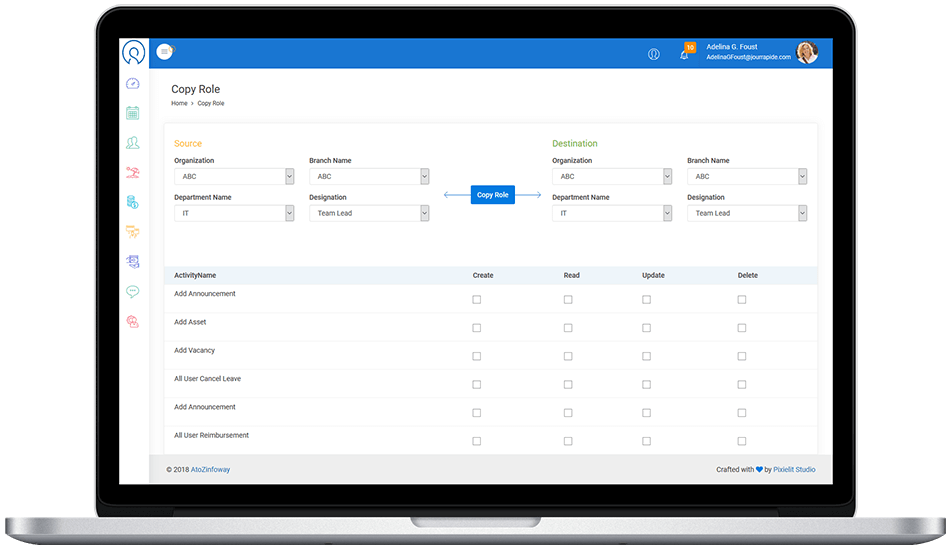Select Update for All User Reimbursement

click(646, 441)
